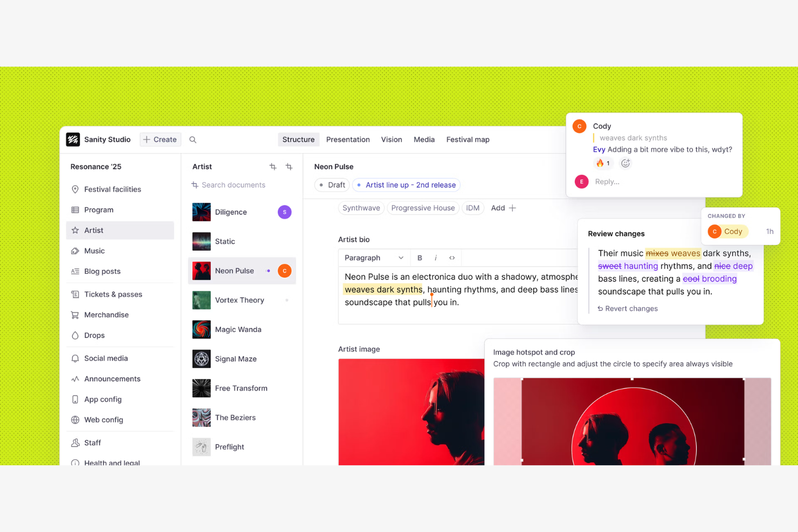Click the search magnifier icon in header
Viewport: 798px width, 532px height.
(x=192, y=140)
